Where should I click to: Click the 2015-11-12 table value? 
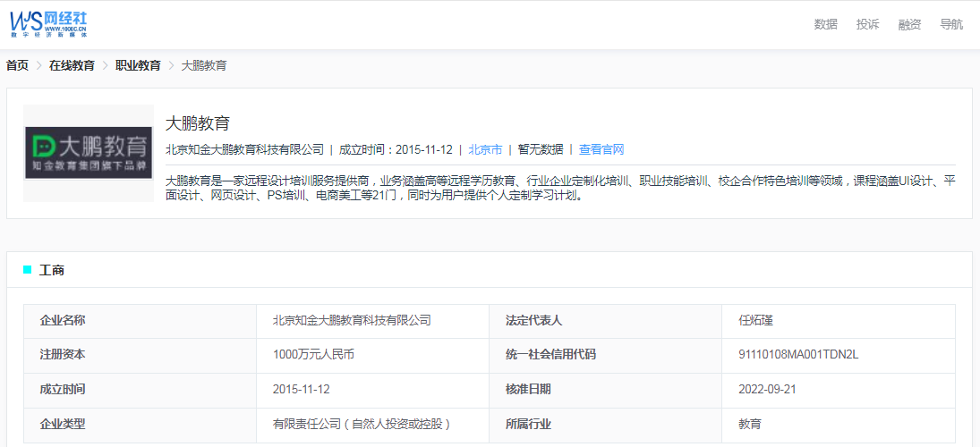tap(302, 390)
